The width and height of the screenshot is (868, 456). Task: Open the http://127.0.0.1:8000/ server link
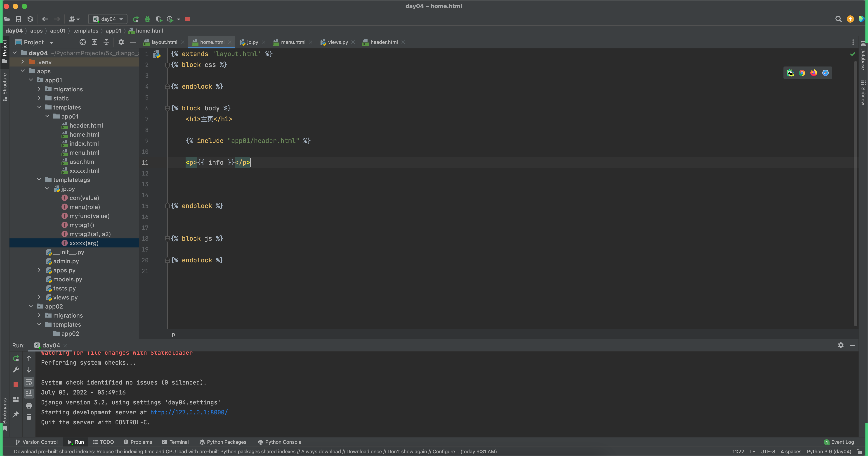pos(189,412)
